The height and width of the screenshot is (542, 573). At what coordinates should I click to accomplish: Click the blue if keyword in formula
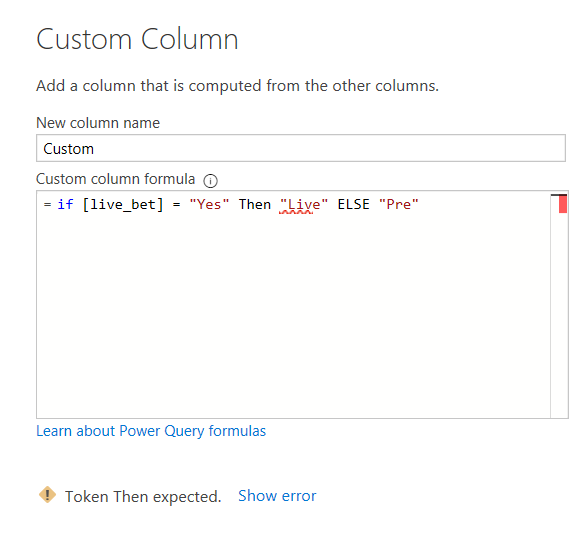point(65,204)
